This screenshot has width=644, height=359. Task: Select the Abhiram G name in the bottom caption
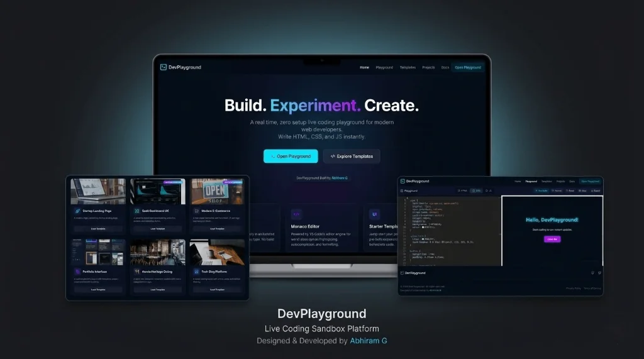[x=369, y=341]
